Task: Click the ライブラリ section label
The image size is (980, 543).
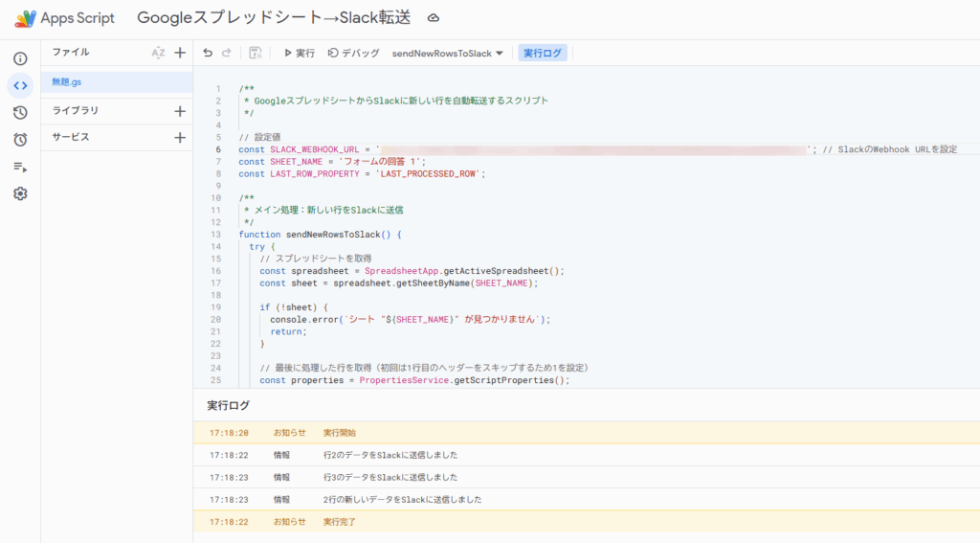Action: [76, 111]
